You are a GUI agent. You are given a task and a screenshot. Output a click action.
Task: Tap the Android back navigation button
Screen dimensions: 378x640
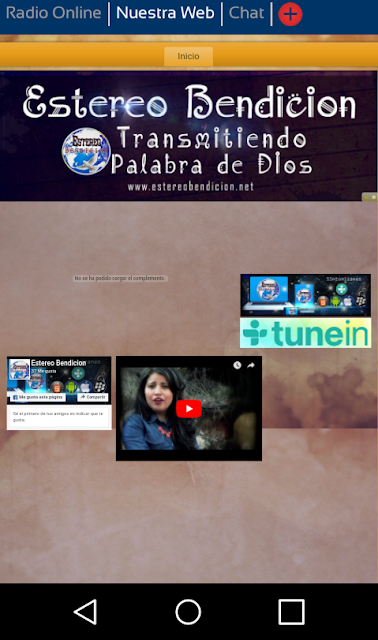click(x=85, y=611)
